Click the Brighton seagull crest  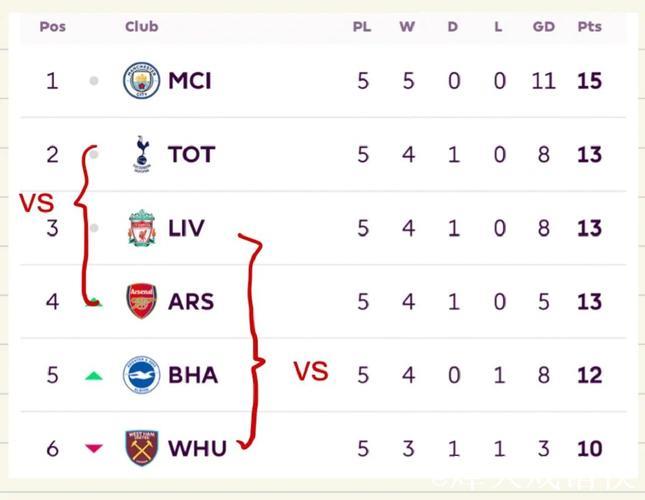pyautogui.click(x=141, y=375)
